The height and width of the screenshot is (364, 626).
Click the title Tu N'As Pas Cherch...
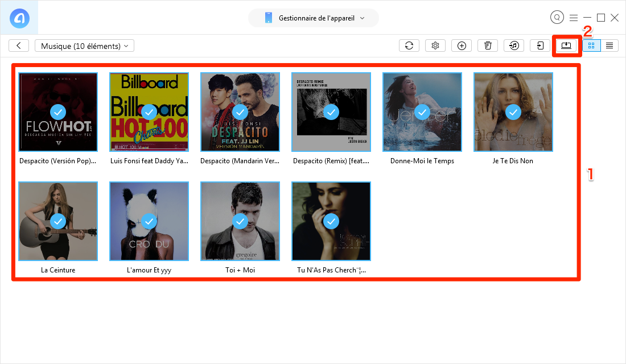click(331, 270)
